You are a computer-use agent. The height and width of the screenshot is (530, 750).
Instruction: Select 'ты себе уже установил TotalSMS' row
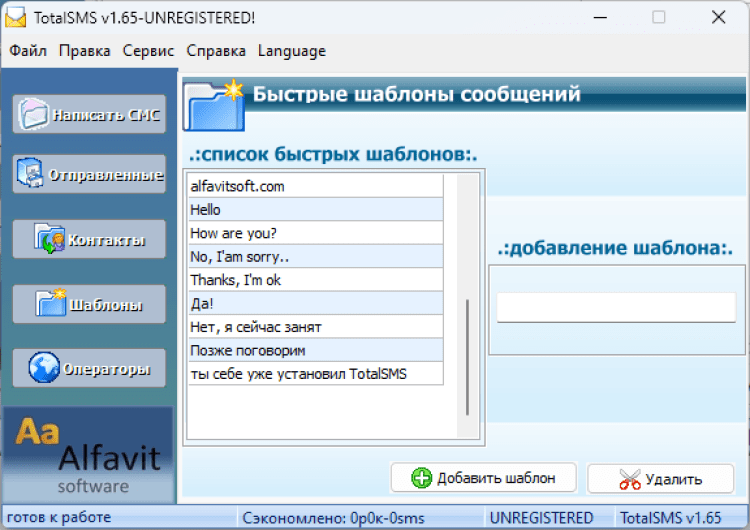(x=316, y=374)
